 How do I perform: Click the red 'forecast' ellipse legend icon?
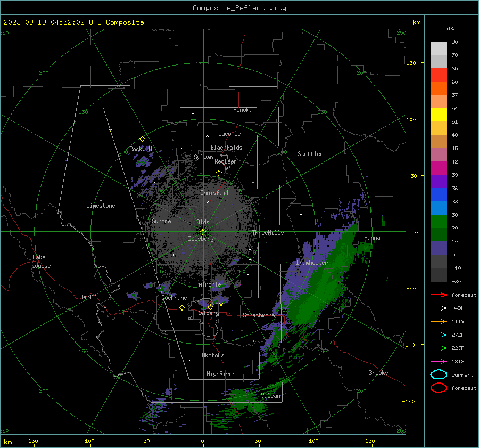pos(439,388)
